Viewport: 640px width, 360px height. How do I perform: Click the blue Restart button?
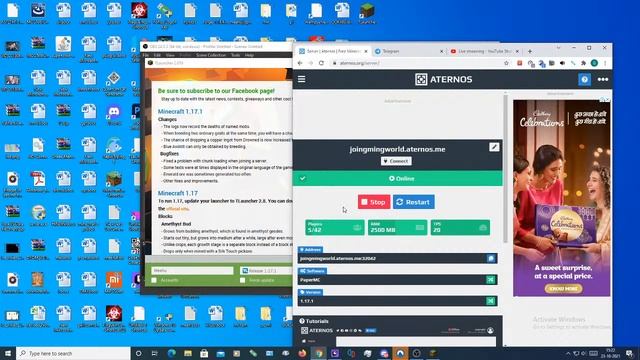point(413,202)
